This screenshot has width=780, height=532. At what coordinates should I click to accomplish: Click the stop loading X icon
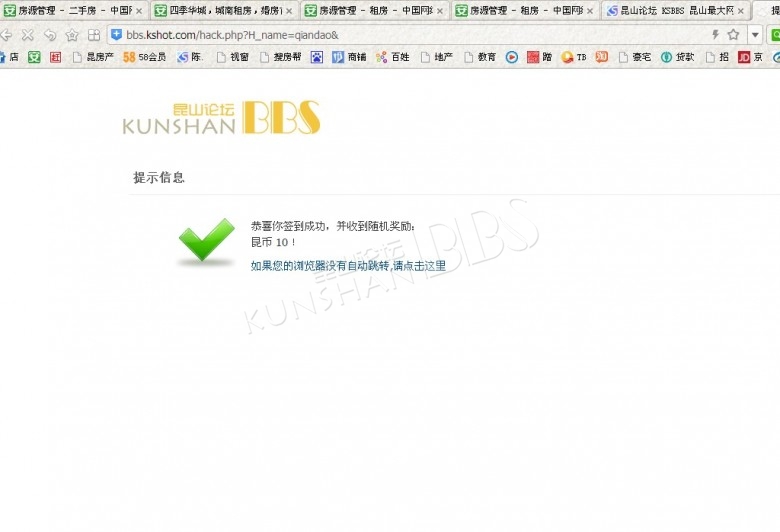pos(28,35)
